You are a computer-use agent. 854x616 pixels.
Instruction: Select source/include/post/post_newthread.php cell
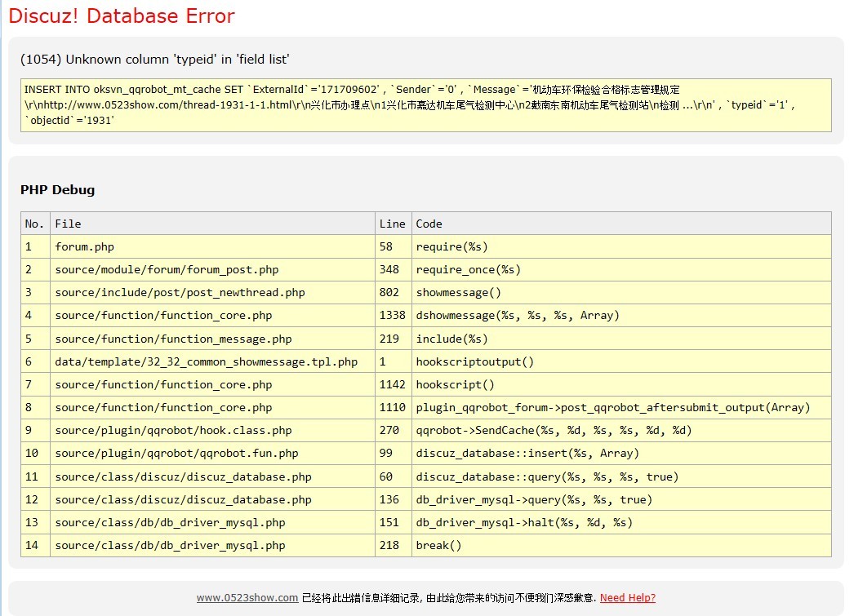click(x=212, y=292)
